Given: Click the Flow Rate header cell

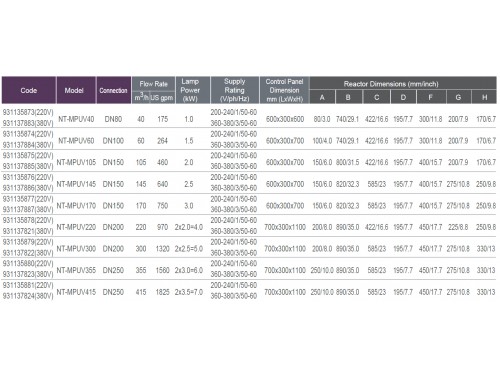Looking at the screenshot, I should [153, 84].
